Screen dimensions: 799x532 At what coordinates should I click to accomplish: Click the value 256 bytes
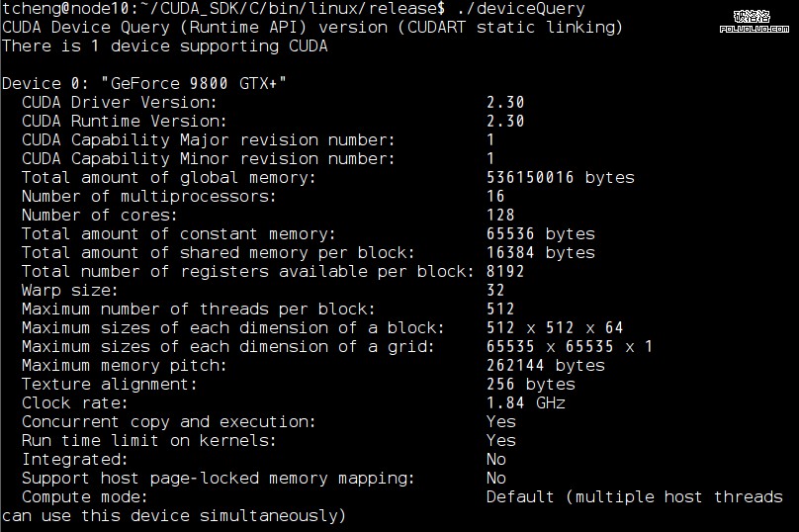tap(530, 385)
